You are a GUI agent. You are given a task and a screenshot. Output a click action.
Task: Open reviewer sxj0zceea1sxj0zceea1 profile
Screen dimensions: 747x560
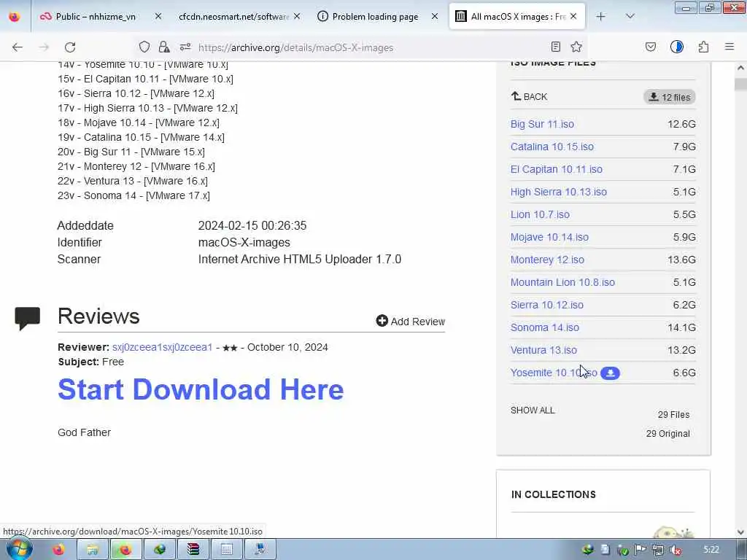coord(162,347)
